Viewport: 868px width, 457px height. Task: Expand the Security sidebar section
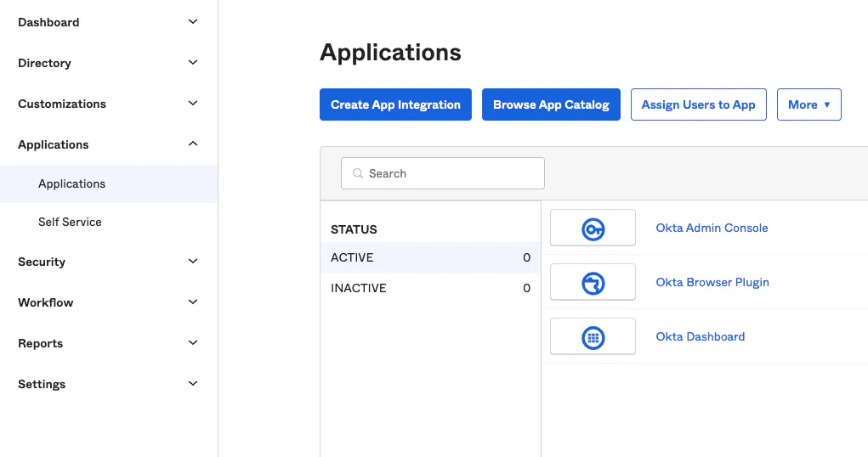[193, 262]
